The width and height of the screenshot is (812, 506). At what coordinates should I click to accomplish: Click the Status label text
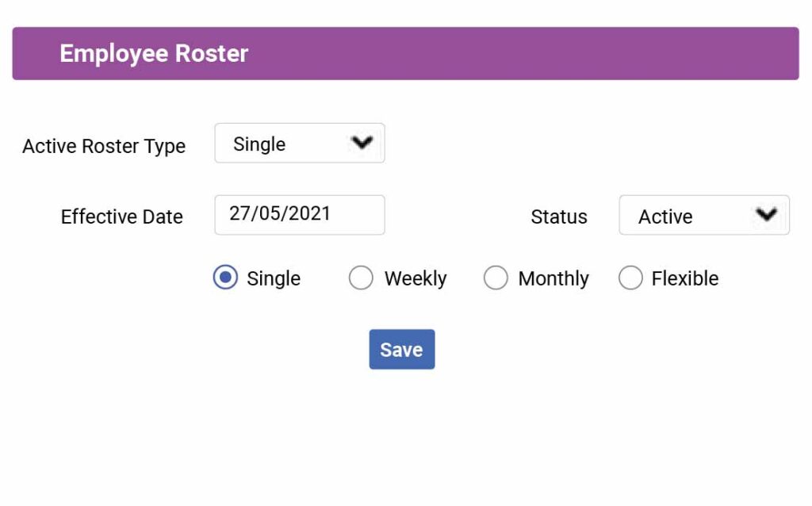[x=559, y=217]
